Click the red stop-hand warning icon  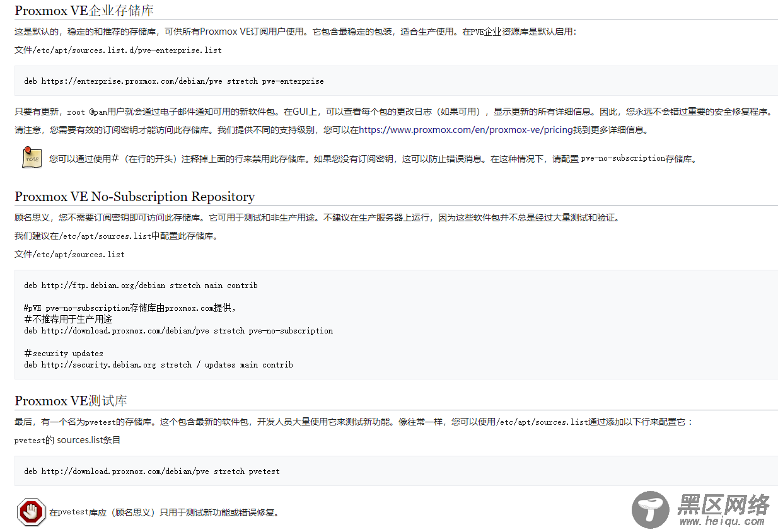tap(31, 511)
